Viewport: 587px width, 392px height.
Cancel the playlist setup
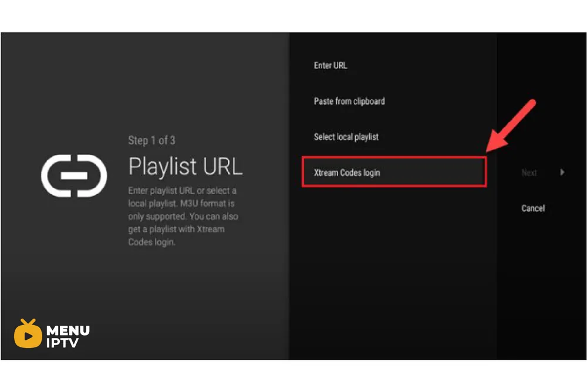[533, 208]
